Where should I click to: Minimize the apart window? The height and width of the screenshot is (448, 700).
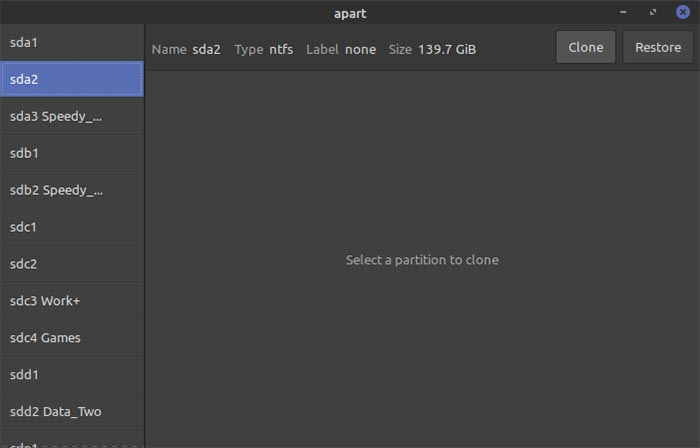[623, 12]
